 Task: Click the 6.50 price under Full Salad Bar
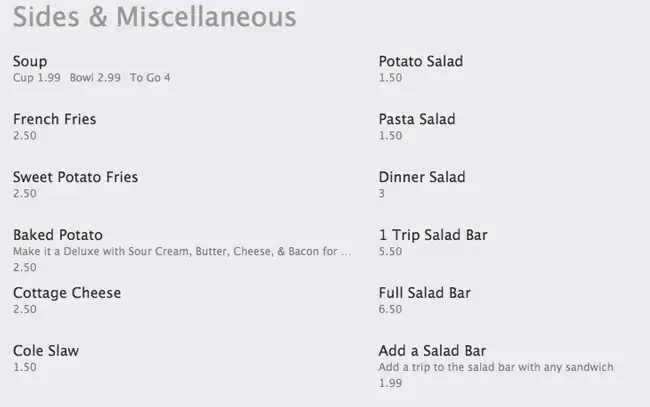click(x=390, y=310)
